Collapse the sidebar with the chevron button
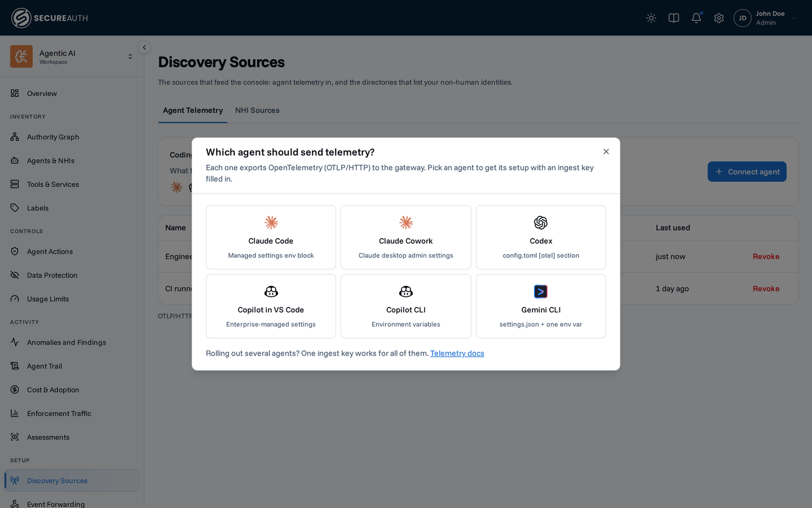The image size is (812, 508). 144,47
